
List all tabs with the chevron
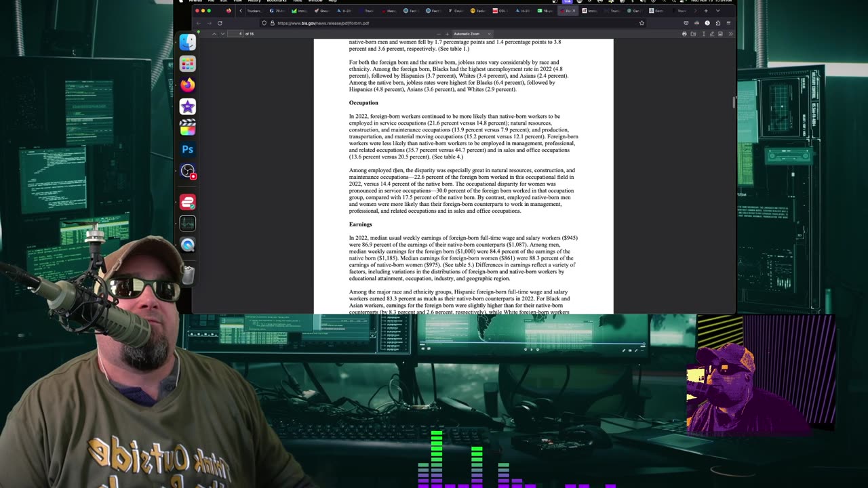[717, 11]
